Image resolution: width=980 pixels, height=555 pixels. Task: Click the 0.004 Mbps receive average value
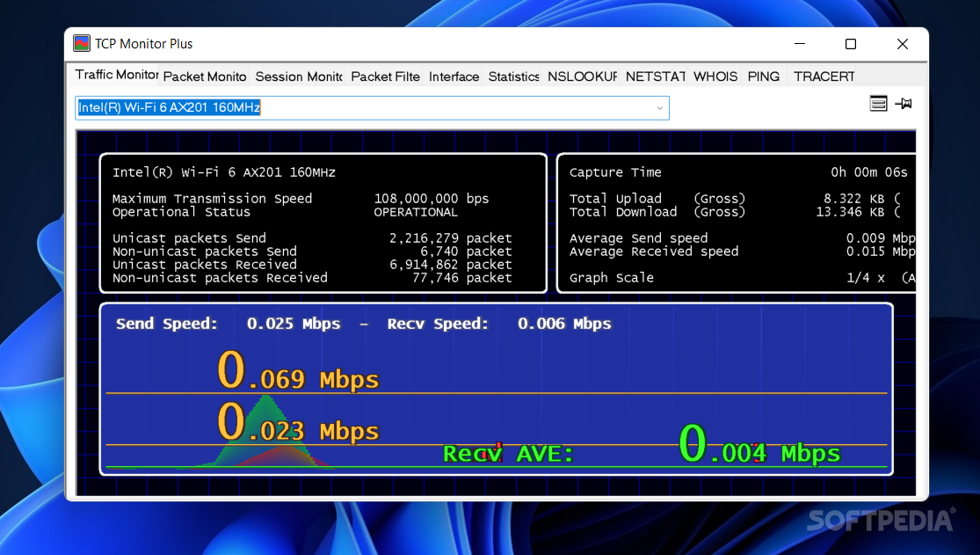coord(760,446)
